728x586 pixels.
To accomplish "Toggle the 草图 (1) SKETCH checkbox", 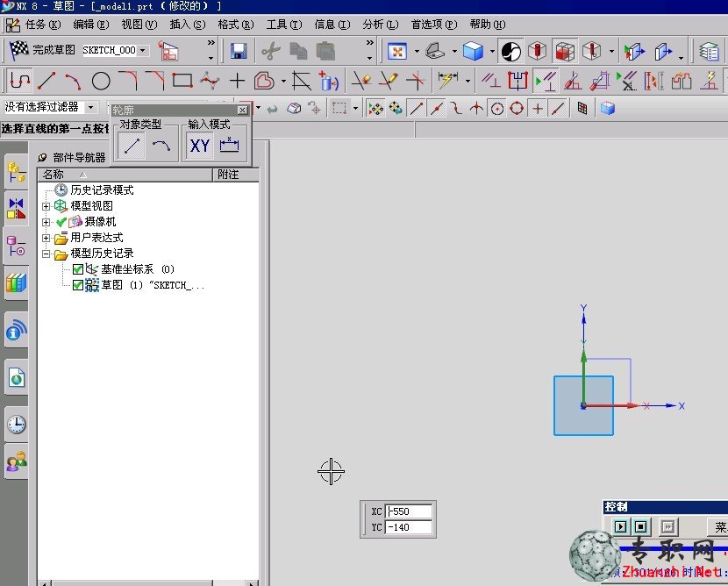I will pyautogui.click(x=77, y=285).
